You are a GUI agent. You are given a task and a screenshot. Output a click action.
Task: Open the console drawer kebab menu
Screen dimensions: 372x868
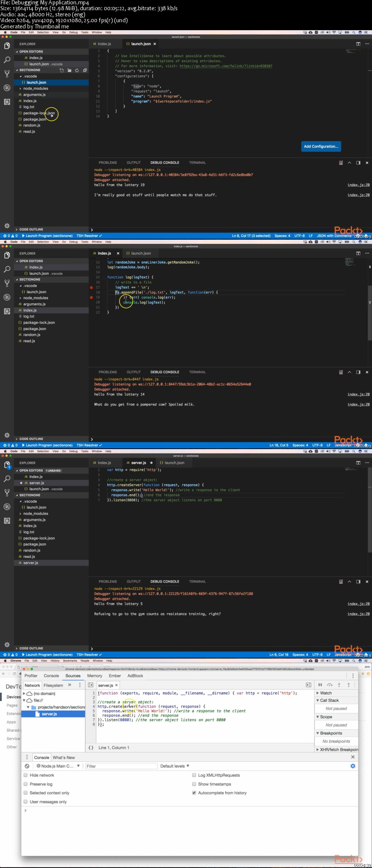[x=27, y=757]
